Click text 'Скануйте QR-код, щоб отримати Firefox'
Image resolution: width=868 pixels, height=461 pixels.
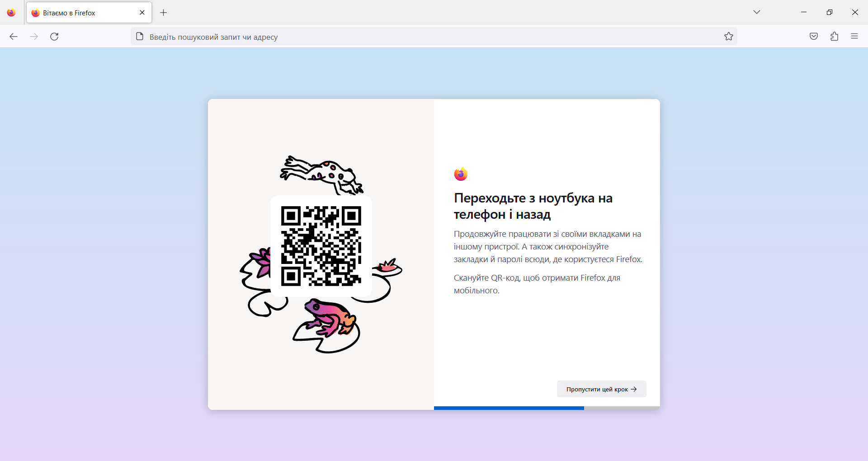pos(537,284)
